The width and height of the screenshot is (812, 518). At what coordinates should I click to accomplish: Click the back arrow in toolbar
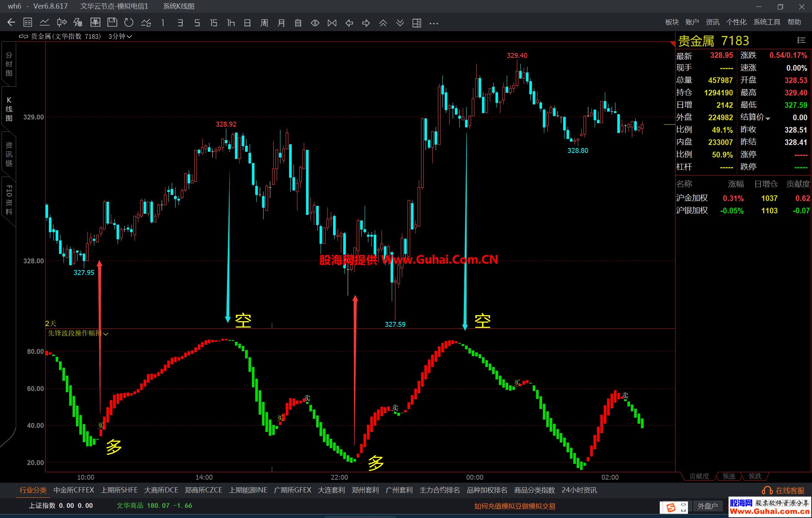(11, 23)
